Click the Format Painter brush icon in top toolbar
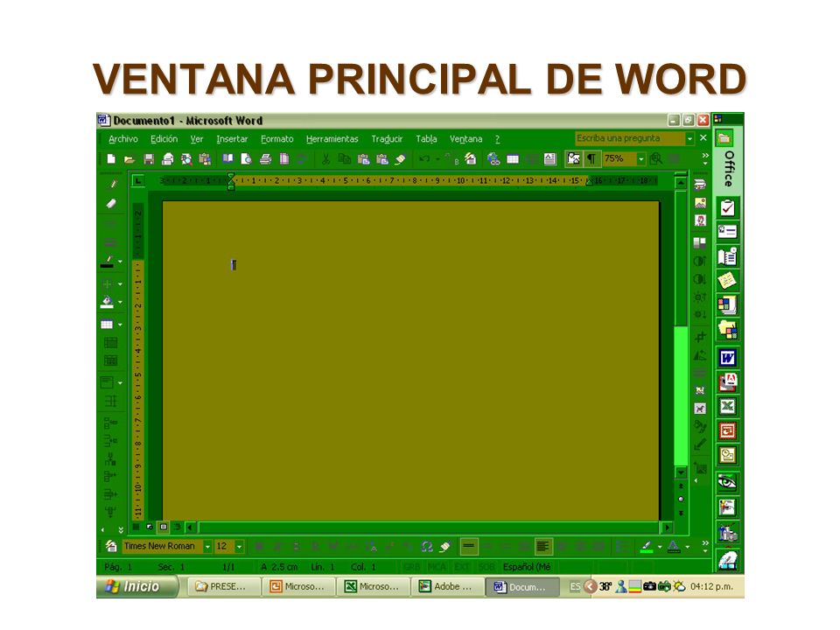This screenshot has height=630, width=840. pyautogui.click(x=400, y=158)
